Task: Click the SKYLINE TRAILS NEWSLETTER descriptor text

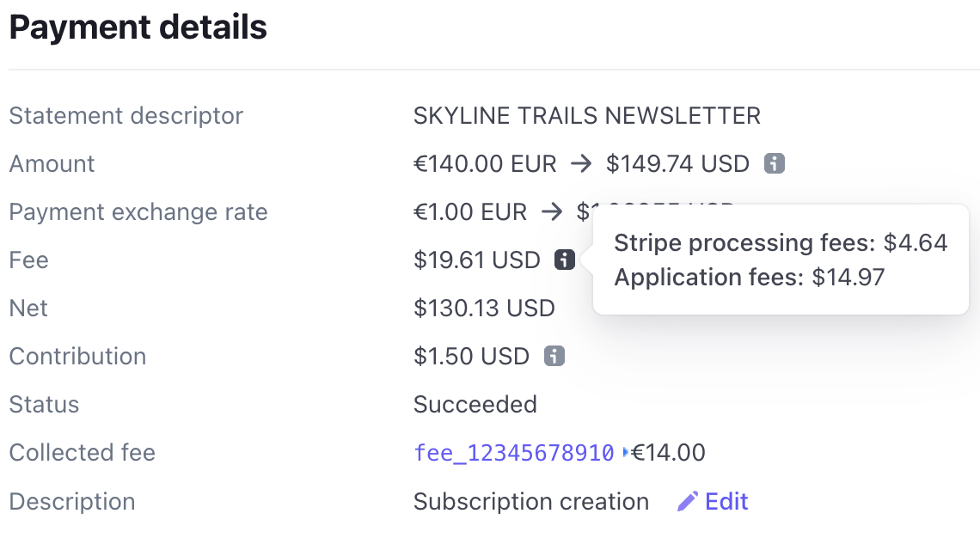Action: click(587, 116)
